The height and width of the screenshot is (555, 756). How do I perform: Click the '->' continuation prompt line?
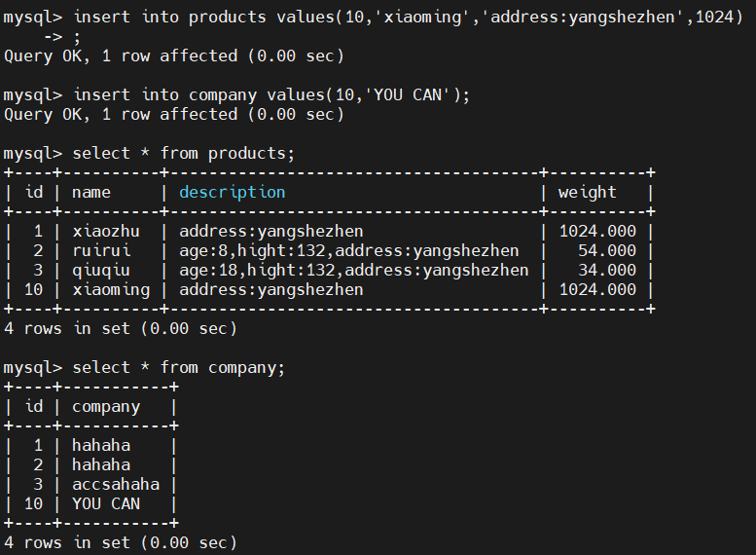coord(62,37)
